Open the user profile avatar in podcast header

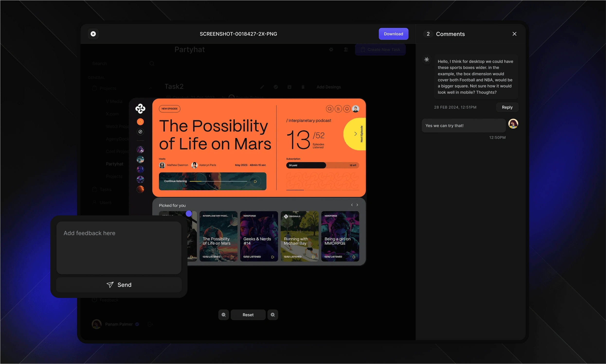click(x=355, y=109)
